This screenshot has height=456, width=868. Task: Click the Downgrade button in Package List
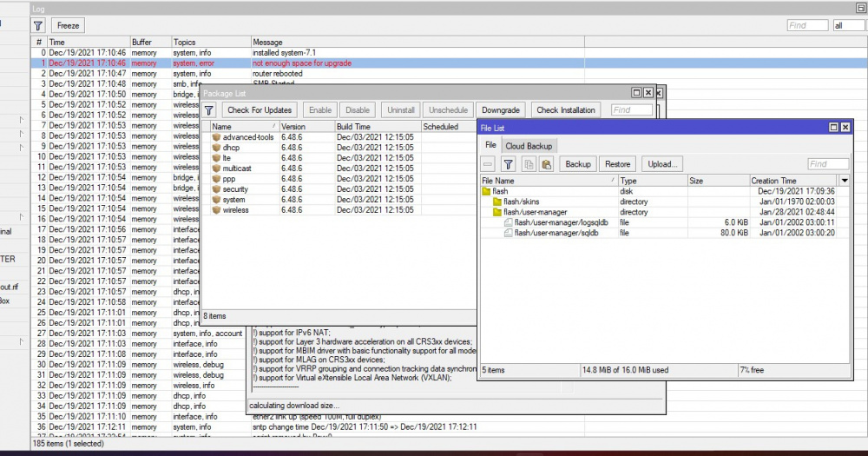pyautogui.click(x=501, y=110)
